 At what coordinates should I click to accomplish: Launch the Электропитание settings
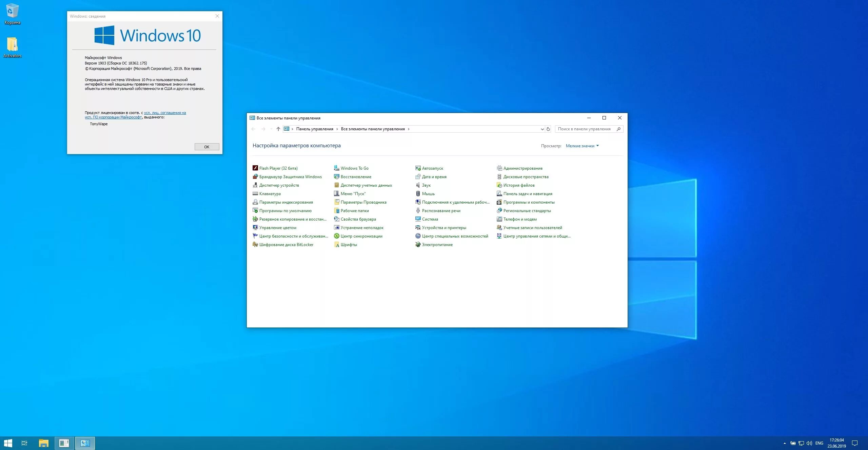click(437, 244)
